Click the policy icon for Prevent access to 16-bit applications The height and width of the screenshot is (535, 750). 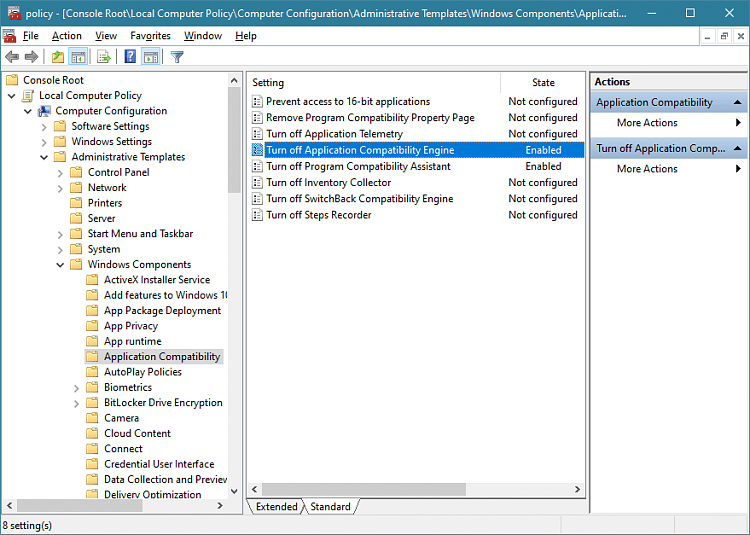pyautogui.click(x=257, y=101)
